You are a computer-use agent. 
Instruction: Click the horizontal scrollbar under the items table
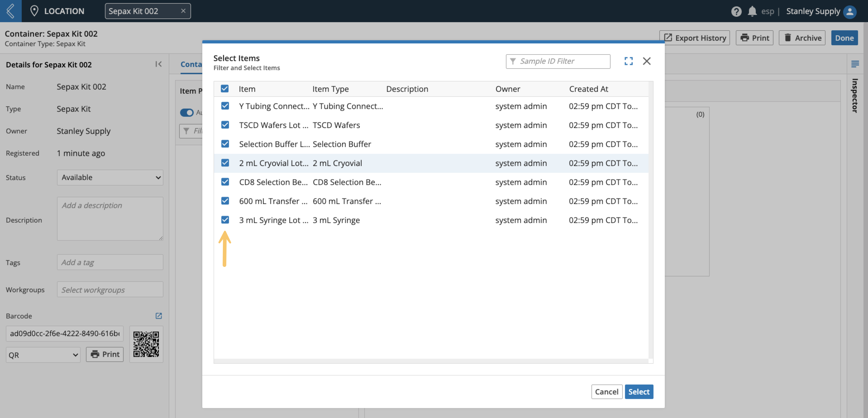431,361
